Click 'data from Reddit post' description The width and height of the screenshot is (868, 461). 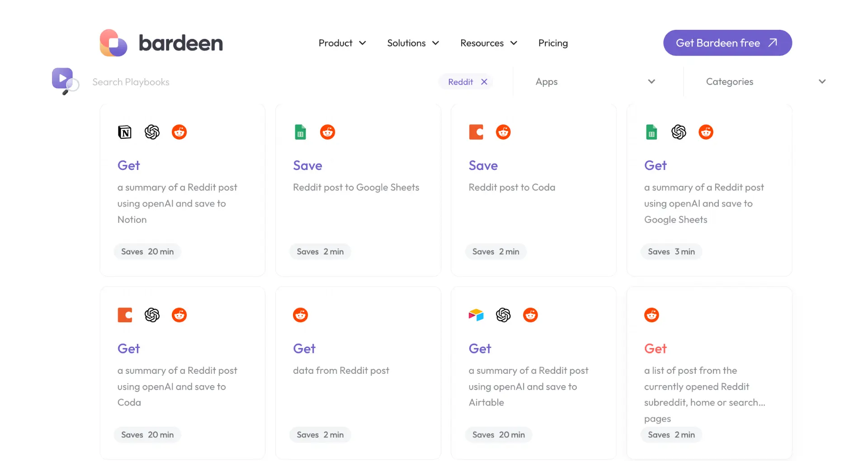click(x=341, y=371)
